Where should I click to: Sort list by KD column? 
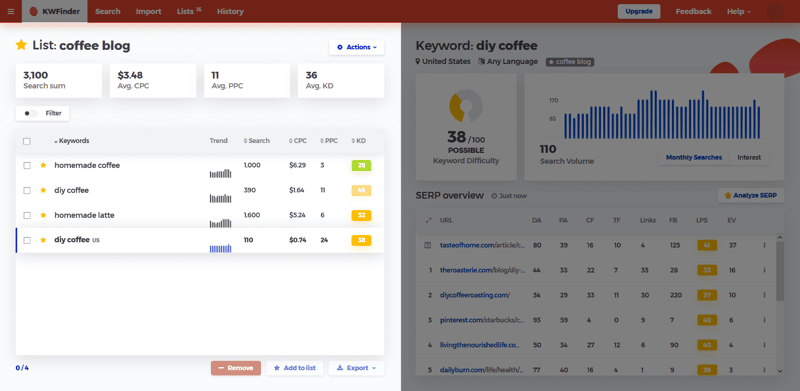(x=358, y=141)
